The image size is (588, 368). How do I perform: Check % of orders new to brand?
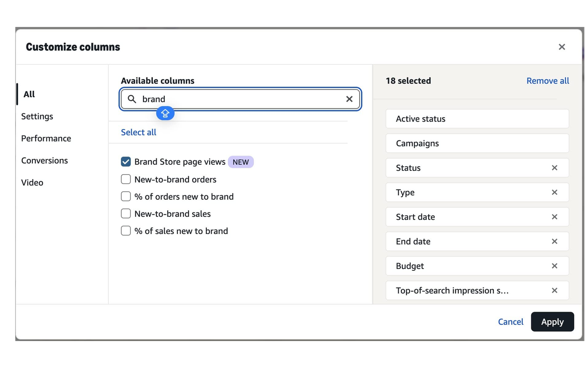pos(126,196)
